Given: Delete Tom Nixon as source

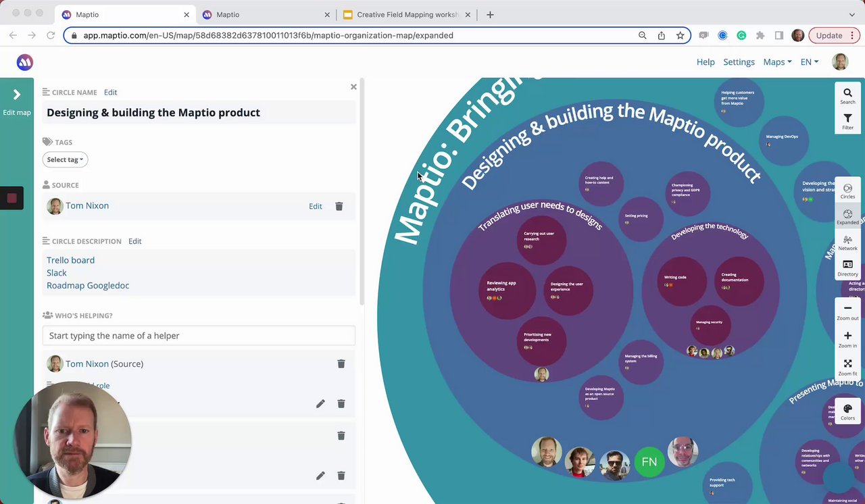Looking at the screenshot, I should pyautogui.click(x=339, y=206).
